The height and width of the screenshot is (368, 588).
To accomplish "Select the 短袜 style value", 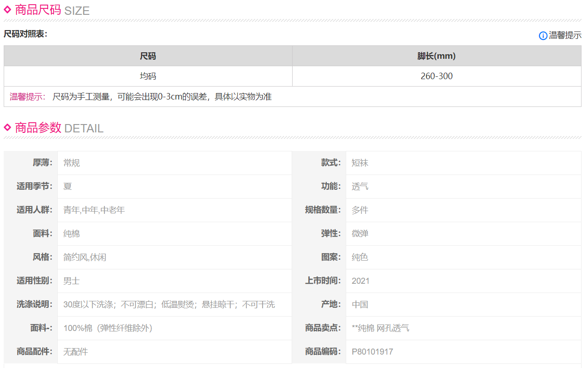I will pos(360,163).
